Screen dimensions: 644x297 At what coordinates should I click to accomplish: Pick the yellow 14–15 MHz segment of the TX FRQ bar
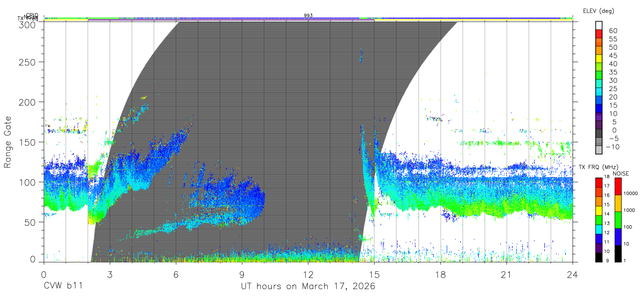pos(598,211)
